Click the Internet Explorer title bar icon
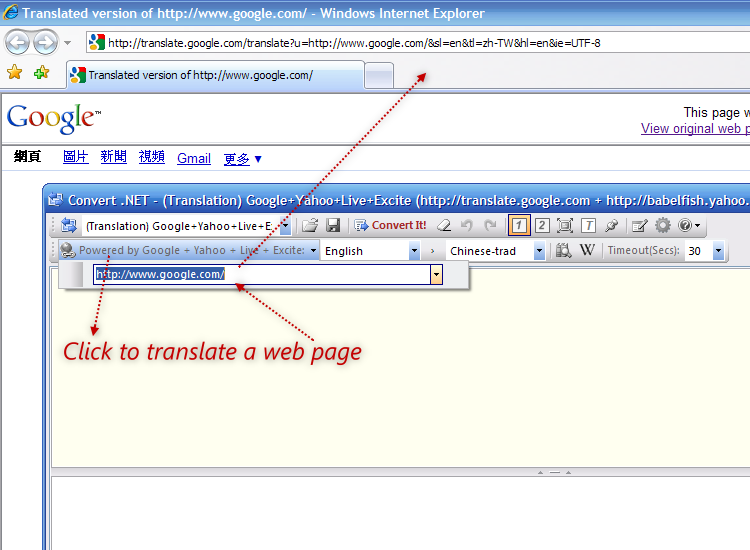 click(x=11, y=12)
